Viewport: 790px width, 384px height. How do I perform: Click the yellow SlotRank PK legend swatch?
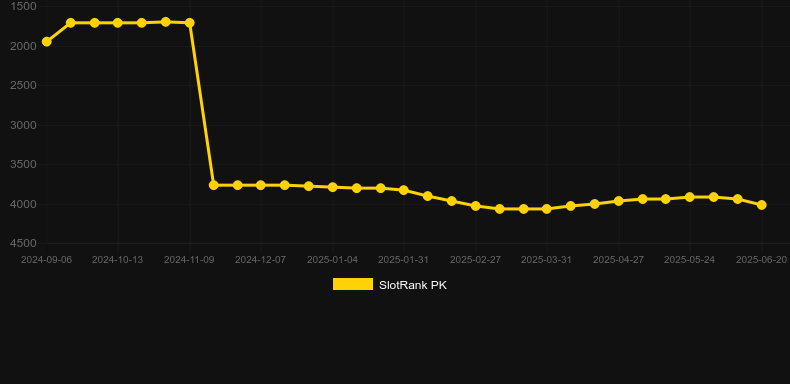pyautogui.click(x=353, y=284)
